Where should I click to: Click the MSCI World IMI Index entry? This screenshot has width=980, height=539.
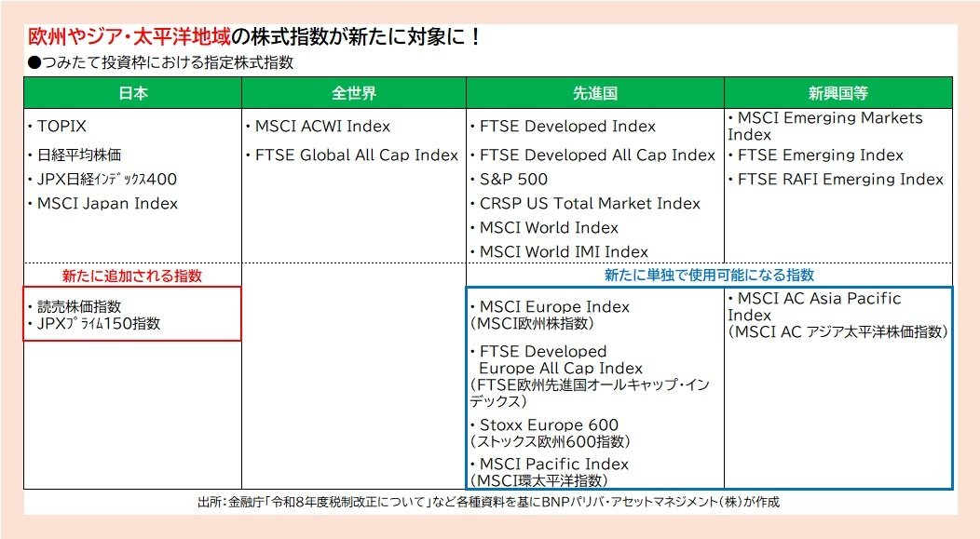click(562, 251)
